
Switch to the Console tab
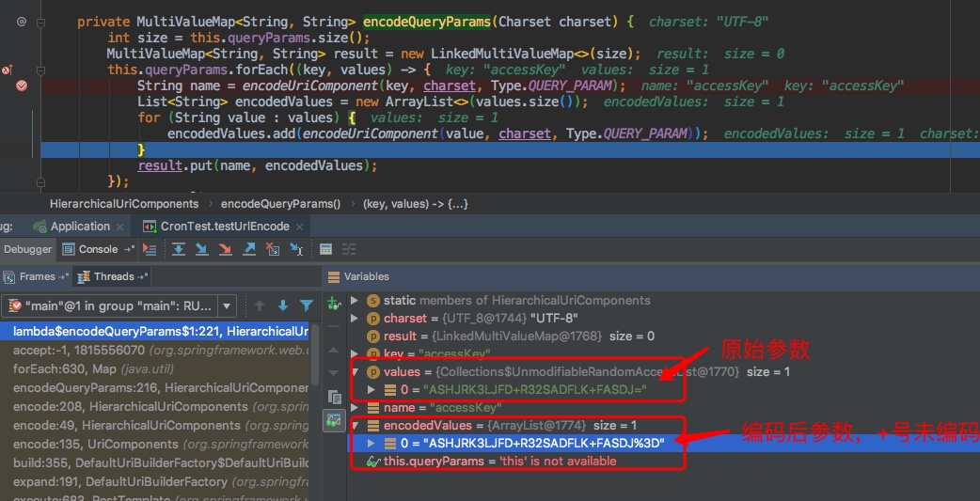click(x=90, y=249)
